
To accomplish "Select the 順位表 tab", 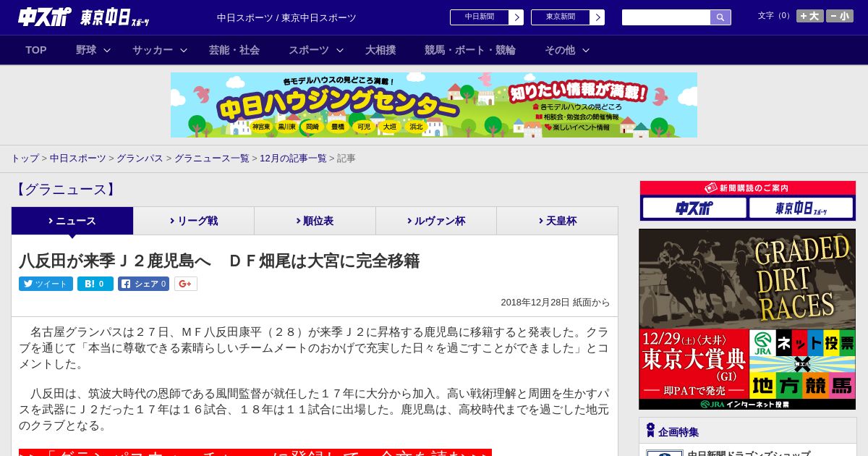I will tap(315, 221).
